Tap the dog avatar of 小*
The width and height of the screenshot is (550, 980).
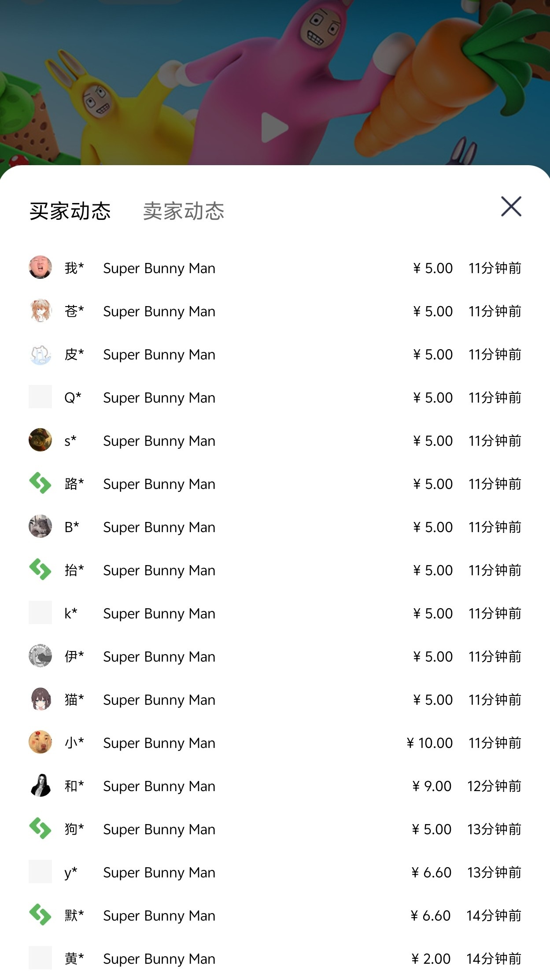[40, 742]
